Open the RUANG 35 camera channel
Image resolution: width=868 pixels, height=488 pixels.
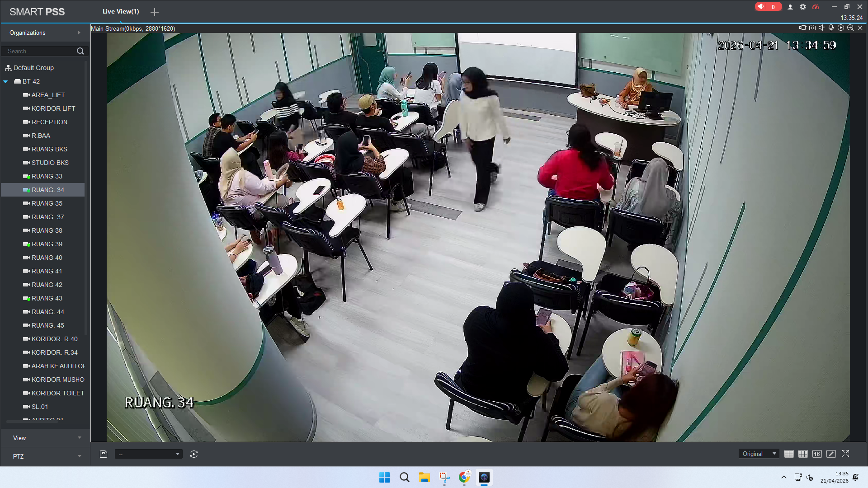click(43, 203)
